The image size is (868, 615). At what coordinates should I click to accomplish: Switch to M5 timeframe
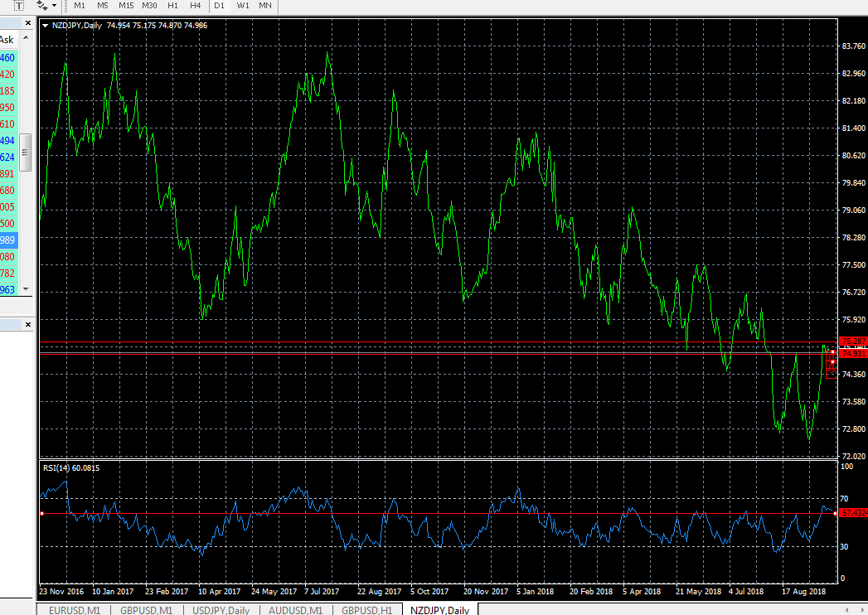[103, 6]
